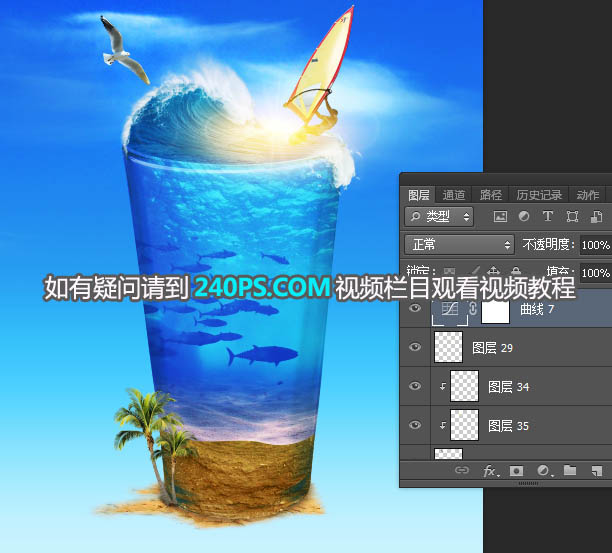This screenshot has height=553, width=612.
Task: Click the clipping arrow on 图层 35
Action: coord(443,425)
